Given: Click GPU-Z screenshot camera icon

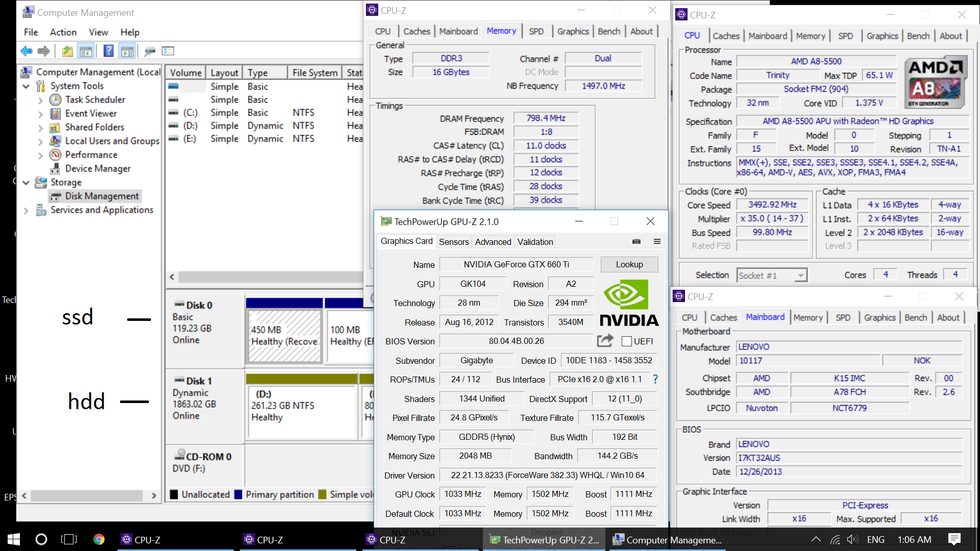Looking at the screenshot, I should (x=636, y=241).
